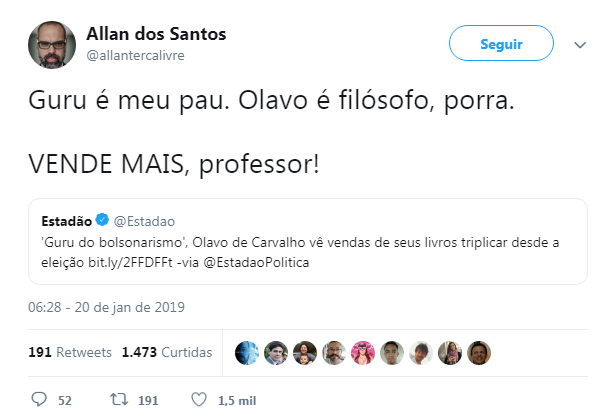Click the retweet arrows icon
Screen dimensions: 610x416
click(117, 399)
